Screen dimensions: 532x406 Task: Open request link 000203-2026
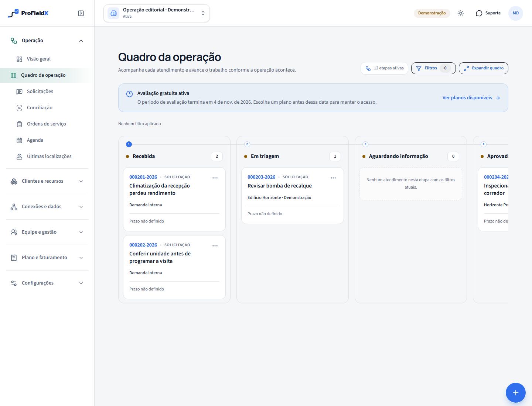[x=261, y=177]
